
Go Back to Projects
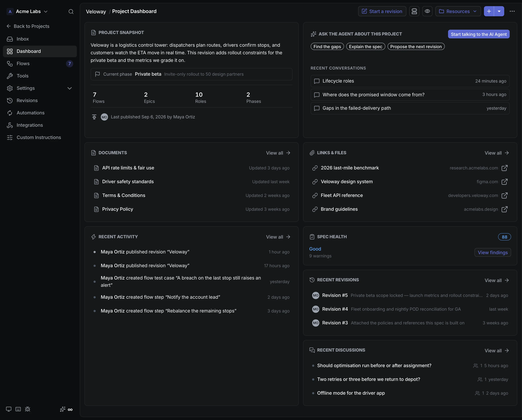coord(28,26)
